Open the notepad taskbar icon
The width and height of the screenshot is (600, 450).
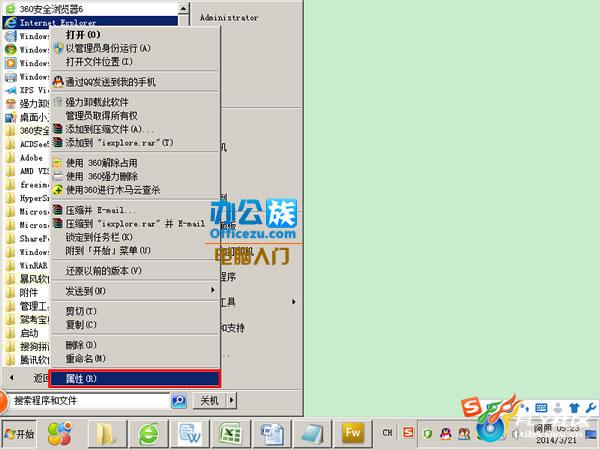click(x=313, y=434)
